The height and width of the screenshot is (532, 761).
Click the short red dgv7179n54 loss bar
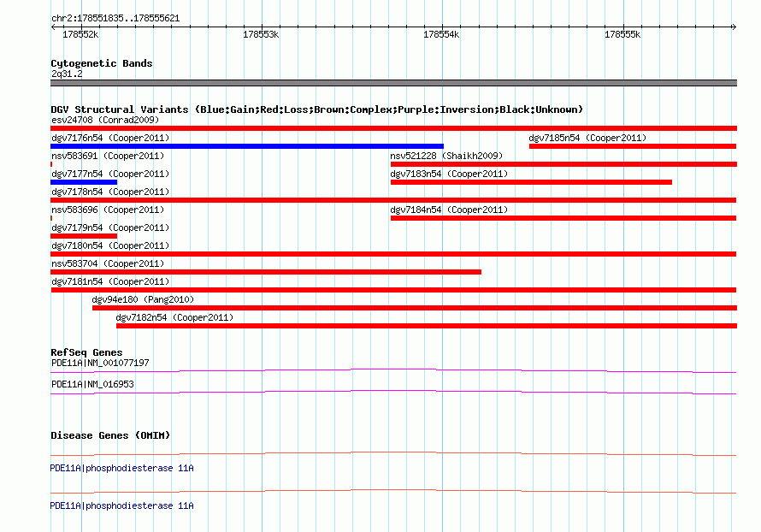coord(84,236)
